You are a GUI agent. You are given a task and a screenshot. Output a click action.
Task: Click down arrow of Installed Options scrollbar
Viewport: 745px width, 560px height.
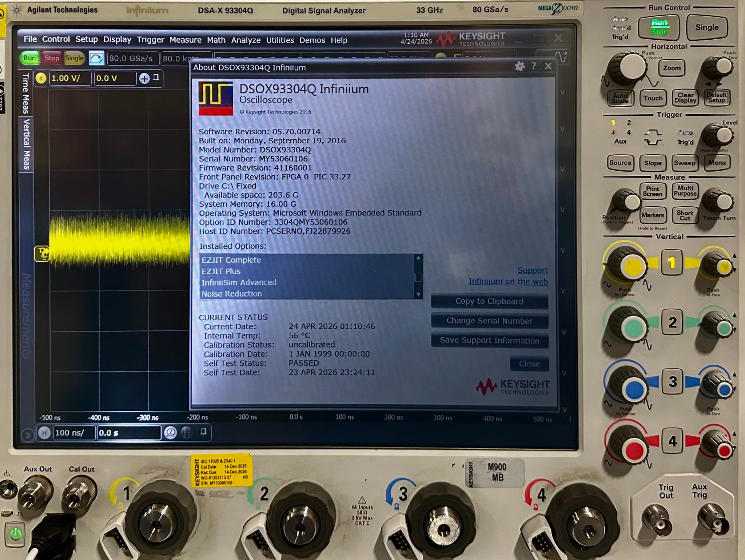coord(418,294)
